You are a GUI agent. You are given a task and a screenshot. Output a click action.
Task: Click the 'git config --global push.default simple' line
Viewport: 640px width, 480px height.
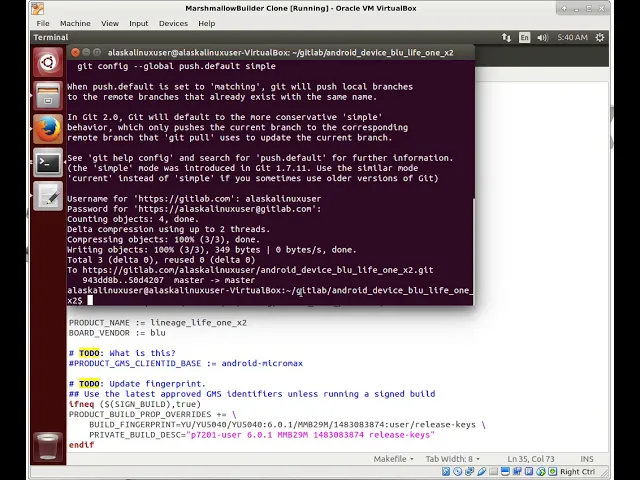coord(176,66)
